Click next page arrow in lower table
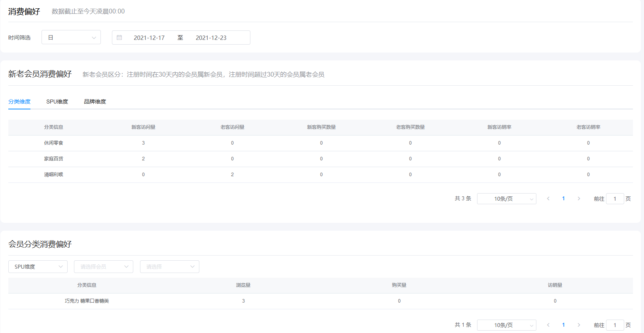644x333 pixels. 579,325
